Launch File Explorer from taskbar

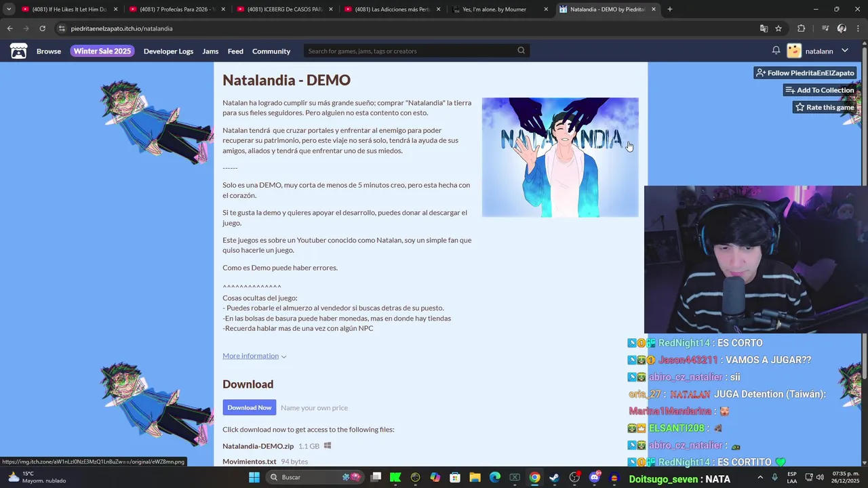pos(475,477)
